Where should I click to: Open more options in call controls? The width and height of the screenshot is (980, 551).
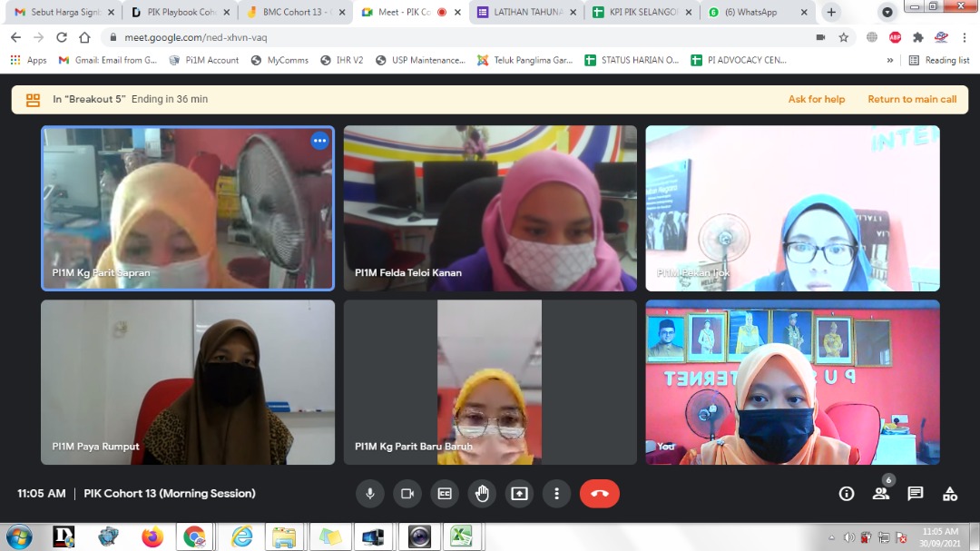[x=556, y=494]
